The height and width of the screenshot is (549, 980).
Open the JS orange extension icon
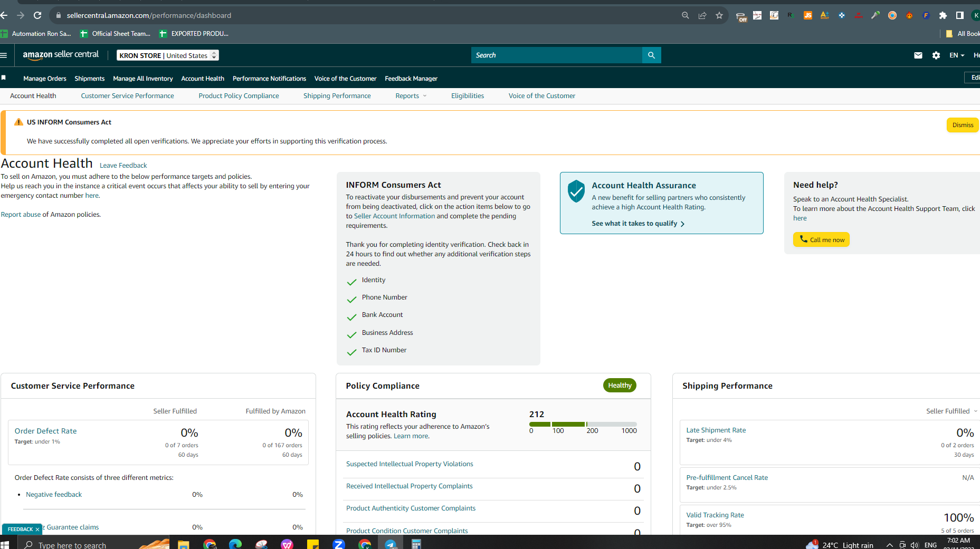point(808,15)
